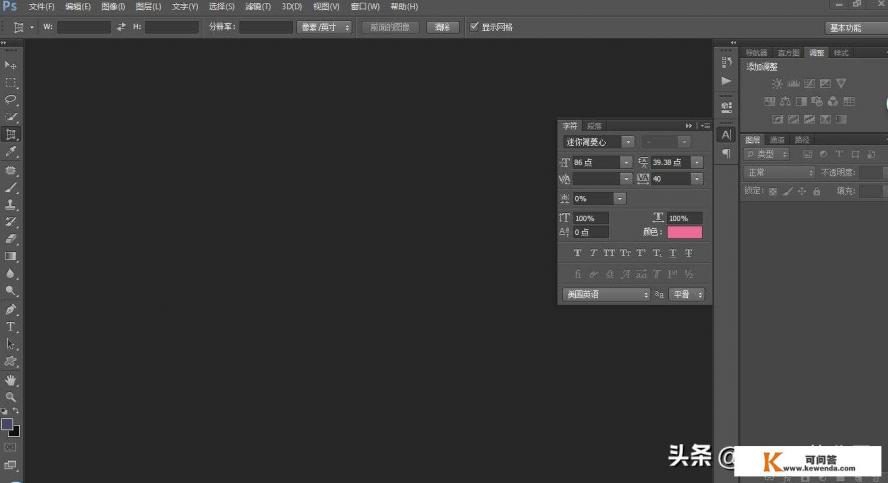
Task: Open the 正常 blend mode dropdown
Action: [x=779, y=172]
